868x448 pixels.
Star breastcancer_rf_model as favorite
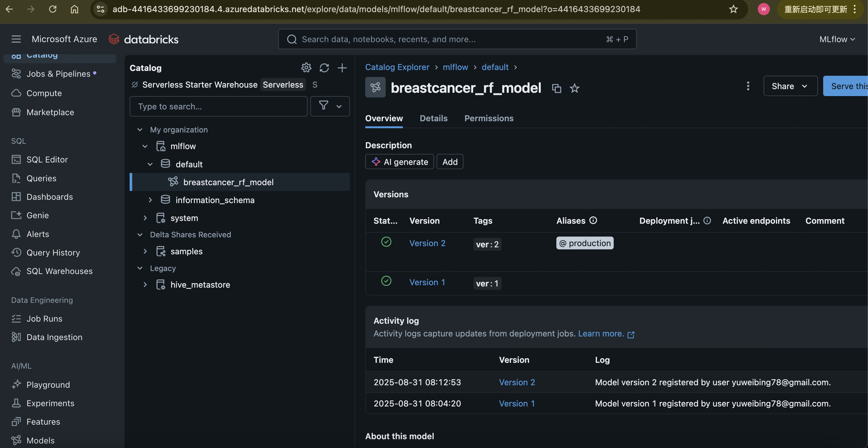pos(575,88)
